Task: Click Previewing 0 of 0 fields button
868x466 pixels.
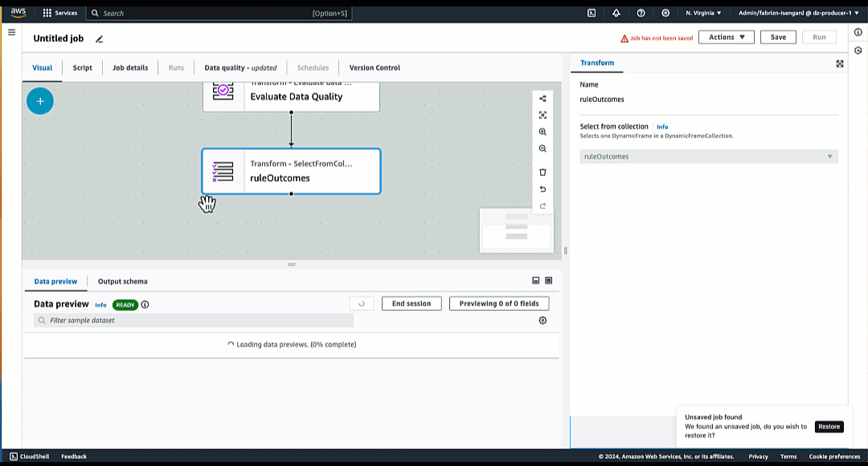Action: [x=499, y=303]
